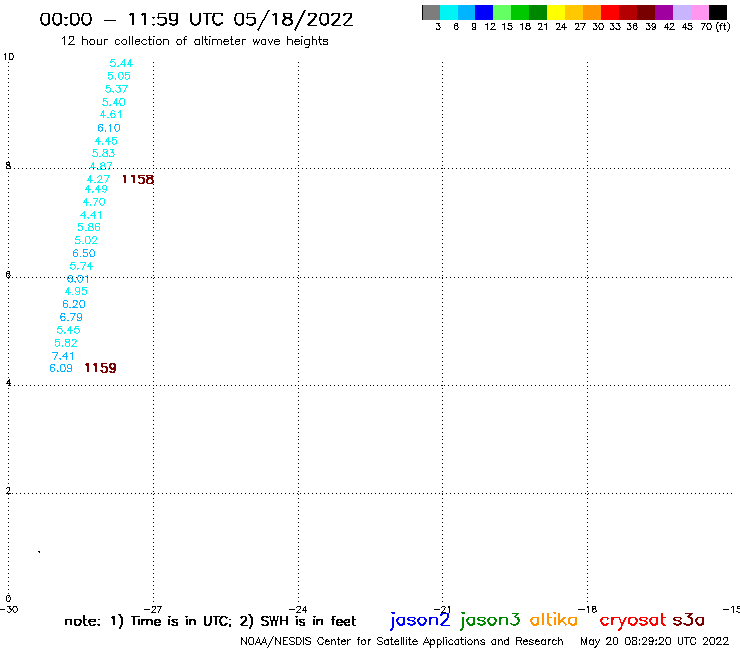Select the legend scale label 45
740x650 pixels.
pos(687,27)
